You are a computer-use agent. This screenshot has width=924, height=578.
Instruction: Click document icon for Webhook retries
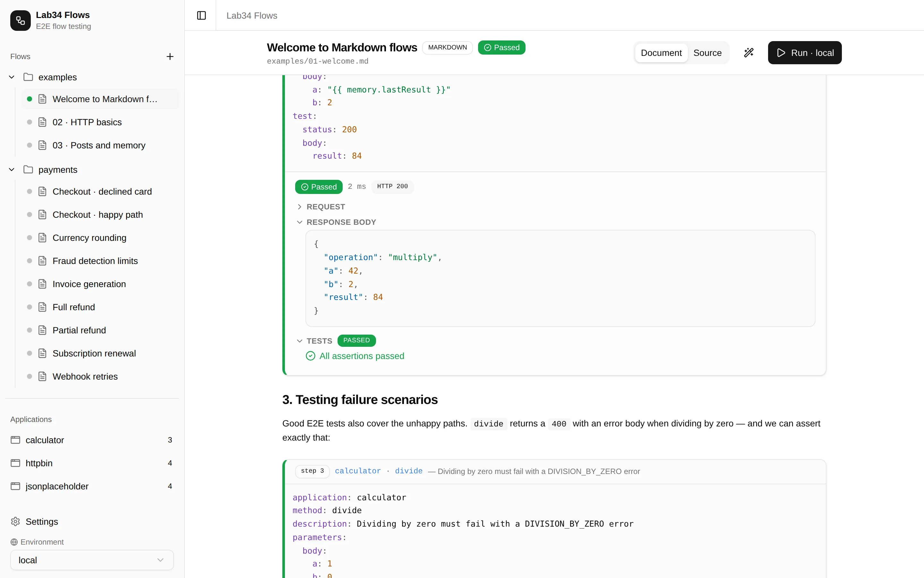pyautogui.click(x=42, y=377)
